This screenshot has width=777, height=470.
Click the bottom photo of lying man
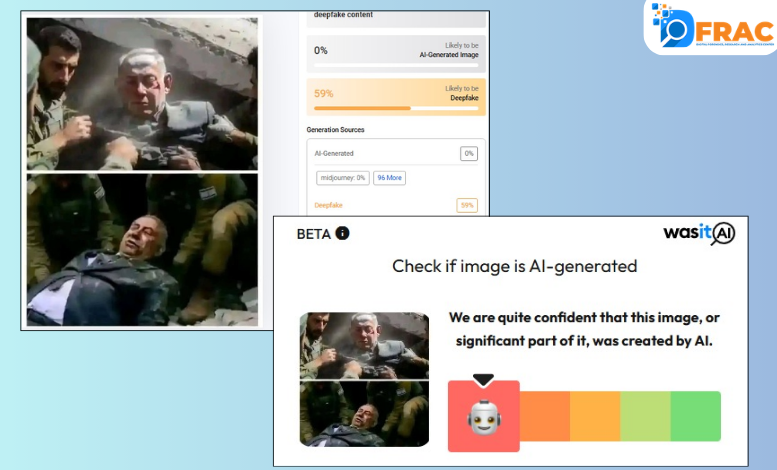click(x=142, y=249)
